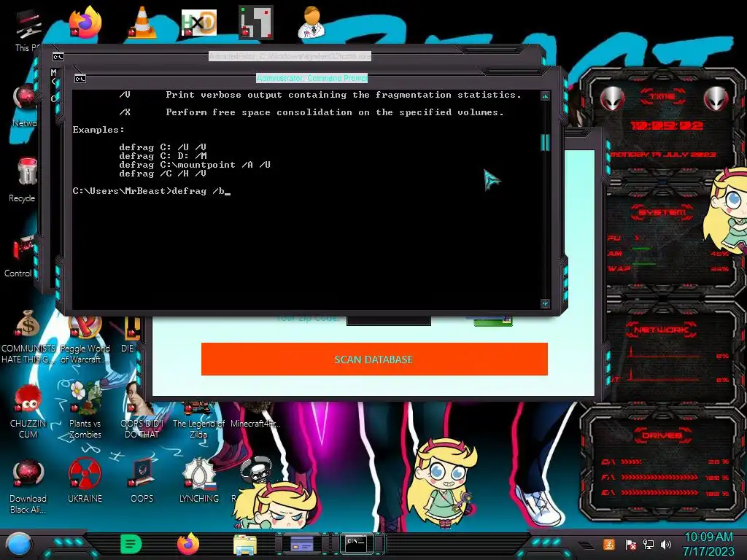The height and width of the screenshot is (560, 747).
Task: Click the F:\ drive usage bar
Action: (659, 477)
